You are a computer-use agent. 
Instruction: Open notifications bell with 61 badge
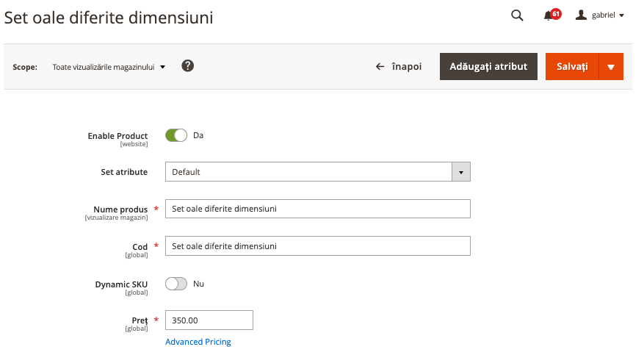tap(552, 15)
